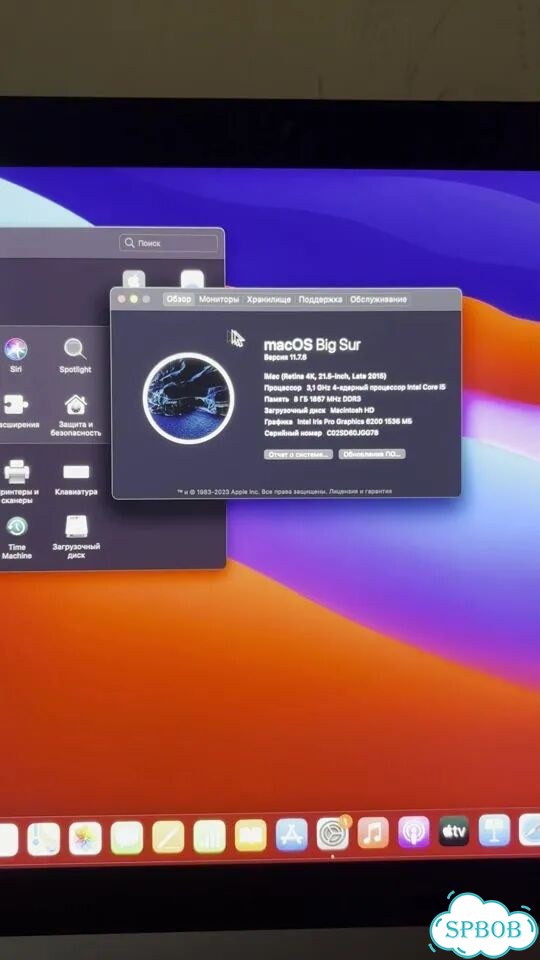Open the Поддержка tab

tap(320, 299)
